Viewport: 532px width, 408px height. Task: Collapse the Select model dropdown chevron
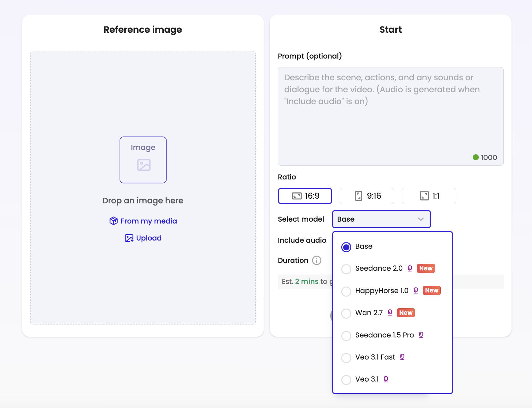click(x=421, y=219)
